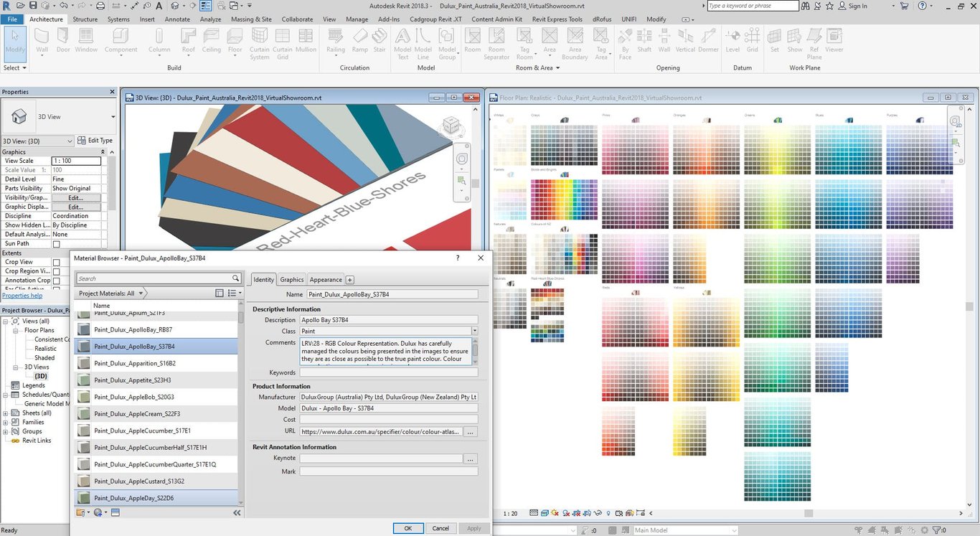The height and width of the screenshot is (536, 980).
Task: Switch to the Graphics tab in Material Browser
Action: coord(291,280)
